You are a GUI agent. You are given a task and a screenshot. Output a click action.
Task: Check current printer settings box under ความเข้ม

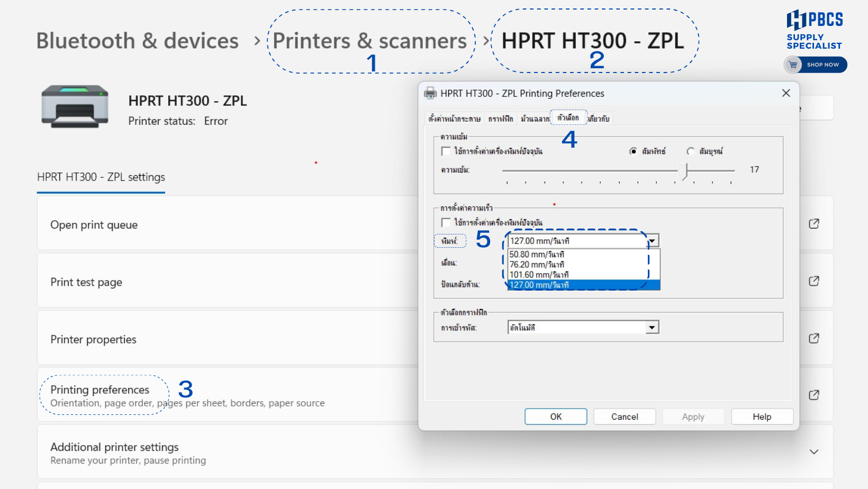446,151
